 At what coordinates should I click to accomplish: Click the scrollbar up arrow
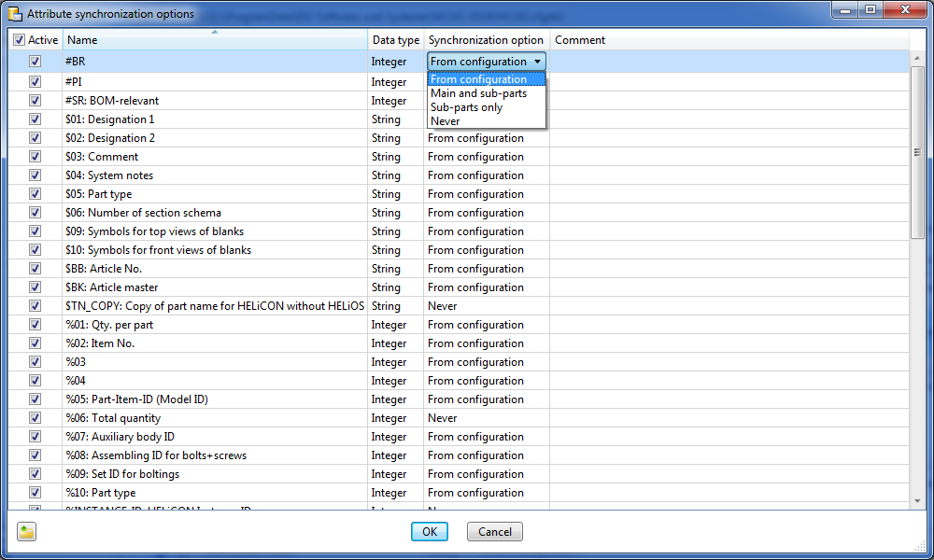pos(917,58)
